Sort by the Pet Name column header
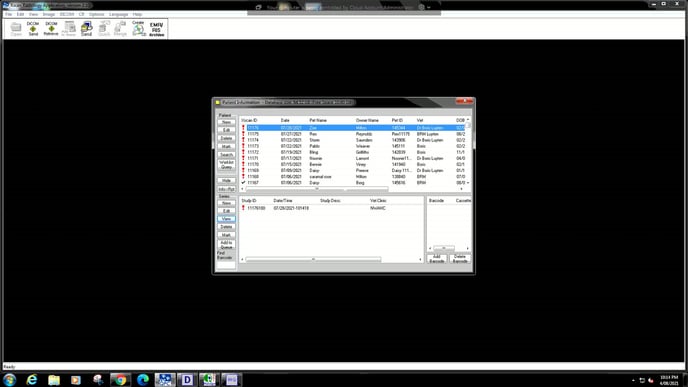Screen dimensions: 688x387 pos(318,120)
